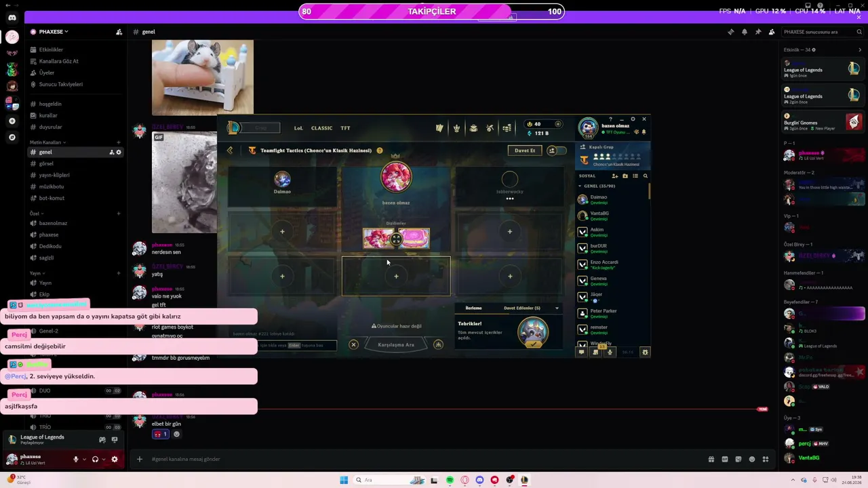868x488 pixels.
Task: Toggle League lobby open party switch
Action: tap(557, 150)
